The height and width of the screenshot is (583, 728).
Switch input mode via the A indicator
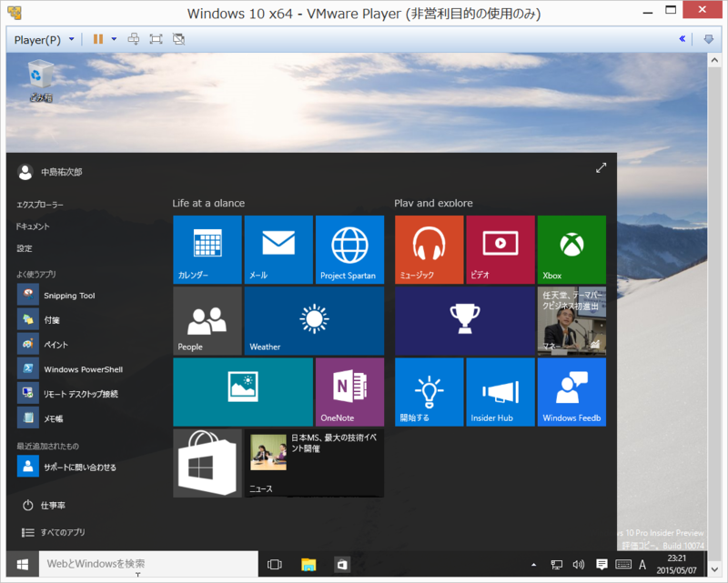click(x=642, y=564)
